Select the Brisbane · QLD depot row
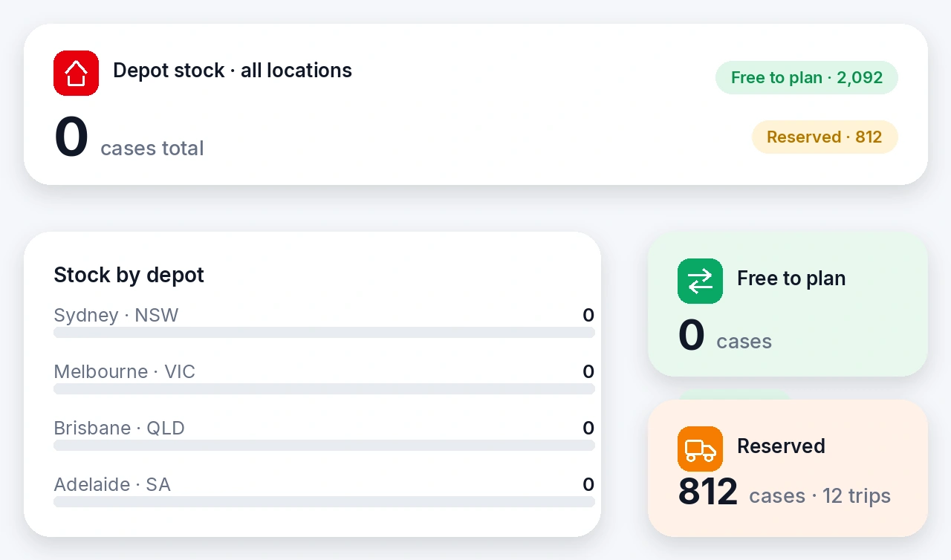The image size is (951, 560). tap(324, 434)
